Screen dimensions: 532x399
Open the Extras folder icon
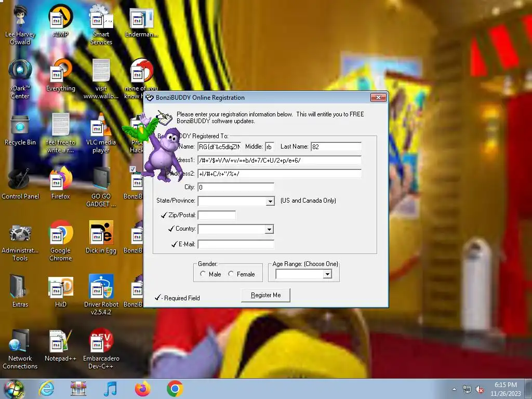[20, 291]
